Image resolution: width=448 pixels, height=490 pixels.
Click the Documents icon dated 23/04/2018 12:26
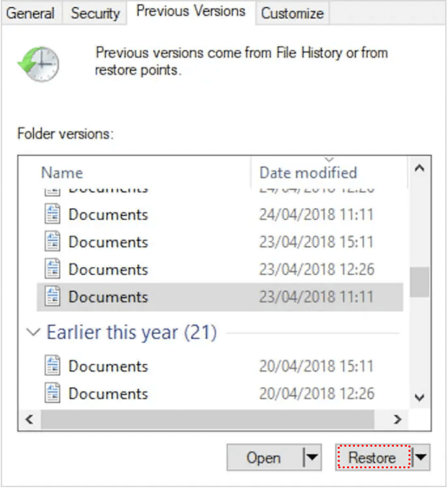pos(53,269)
